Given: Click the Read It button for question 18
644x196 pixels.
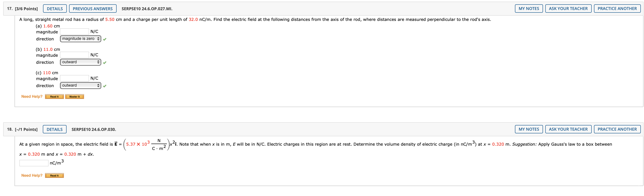Looking at the screenshot, I should click(54, 176).
